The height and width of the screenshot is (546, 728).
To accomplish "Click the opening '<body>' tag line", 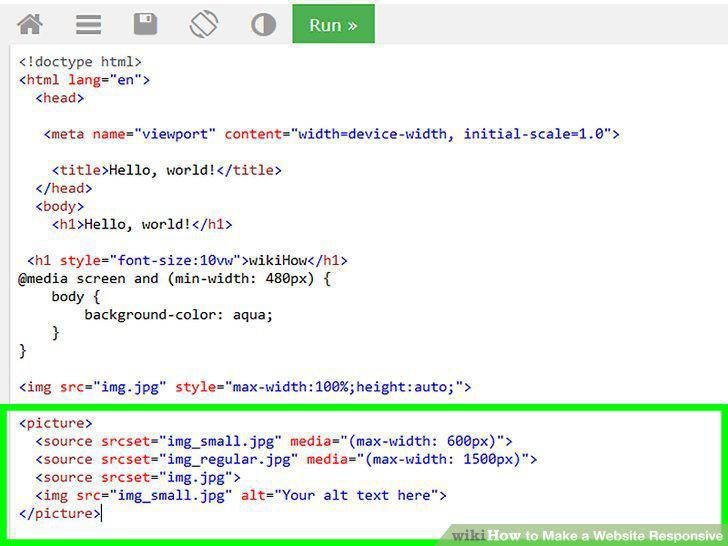I will (x=59, y=207).
